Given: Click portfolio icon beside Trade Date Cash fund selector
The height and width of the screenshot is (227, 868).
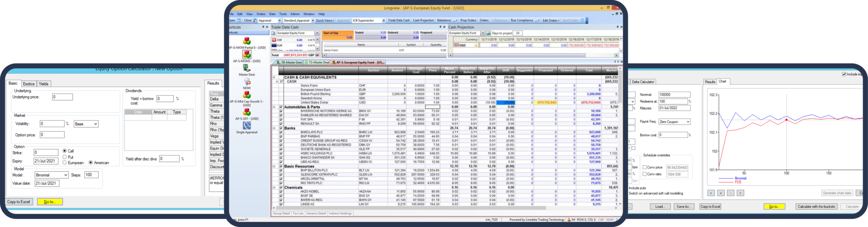Looking at the screenshot, I should tap(273, 33).
